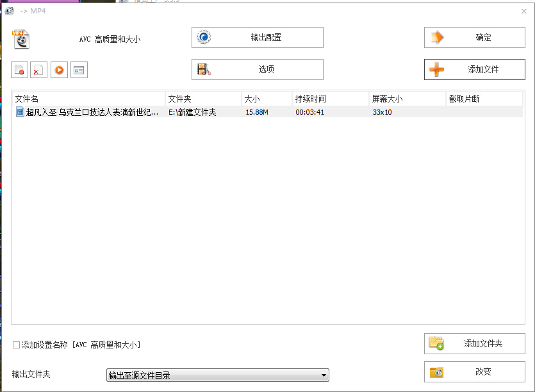Click the remove file icon

click(19, 69)
